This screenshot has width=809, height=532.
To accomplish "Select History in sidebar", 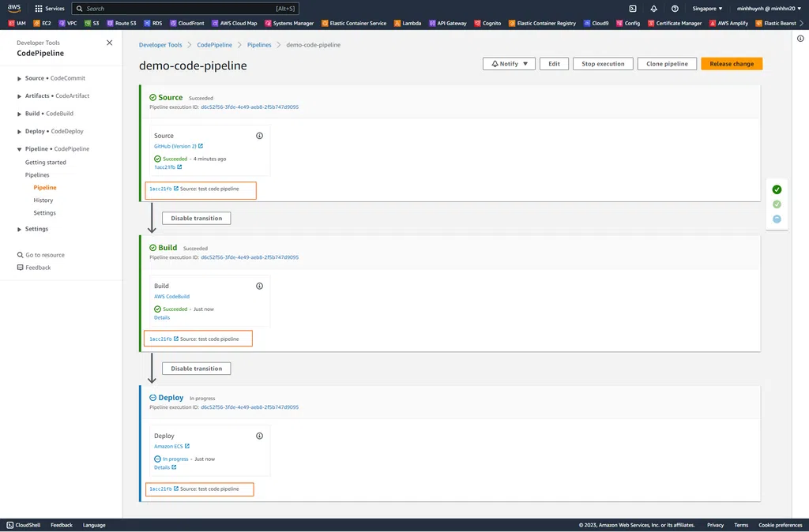I will point(43,200).
